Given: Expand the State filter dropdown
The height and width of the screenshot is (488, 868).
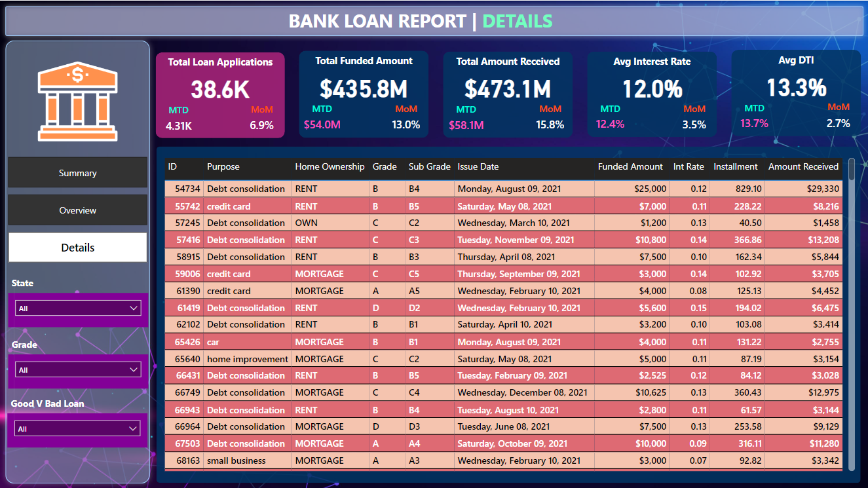Looking at the screenshot, I should coord(78,308).
